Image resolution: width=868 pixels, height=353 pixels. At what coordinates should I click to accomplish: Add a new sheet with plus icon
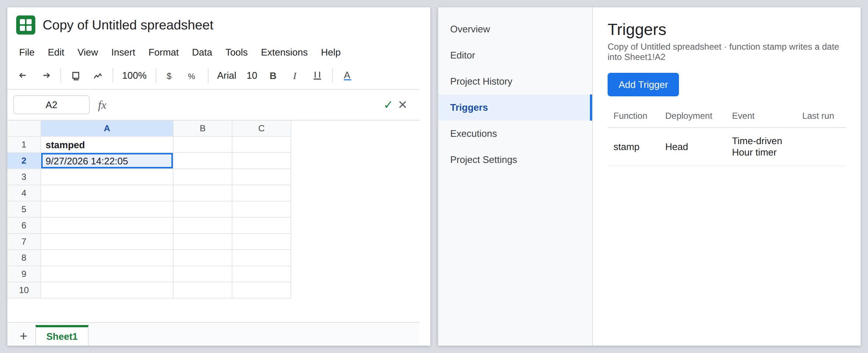tap(24, 336)
